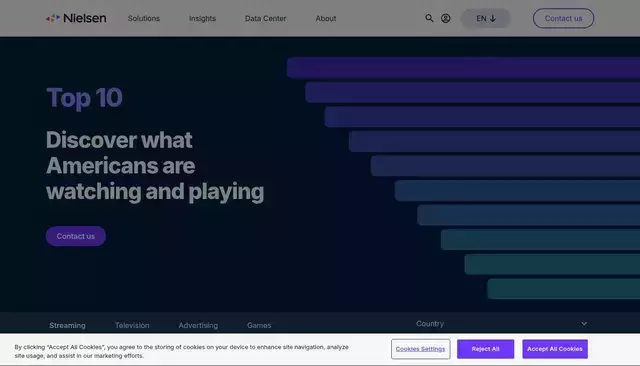Screen dimensions: 640x366
Task: Expand the Country dropdown
Action: tap(502, 324)
